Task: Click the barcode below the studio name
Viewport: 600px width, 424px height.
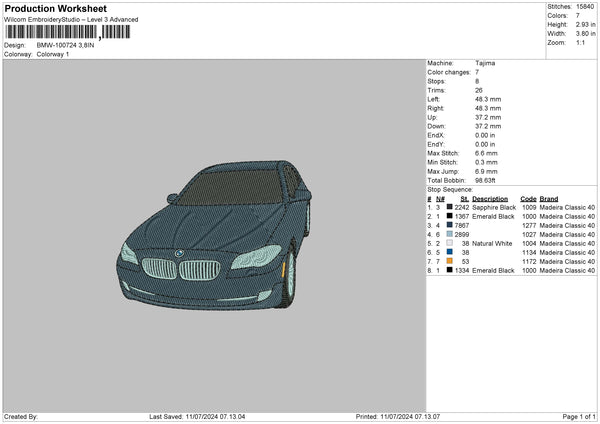Action: 66,32
